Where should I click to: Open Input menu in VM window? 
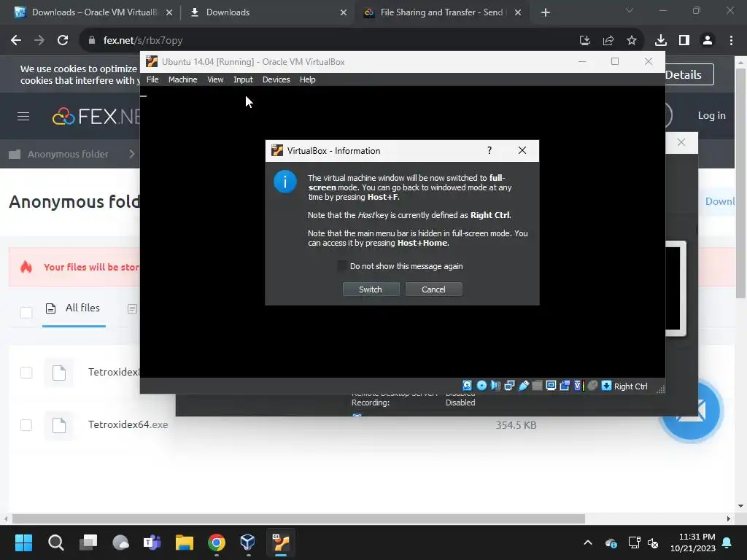click(x=243, y=79)
